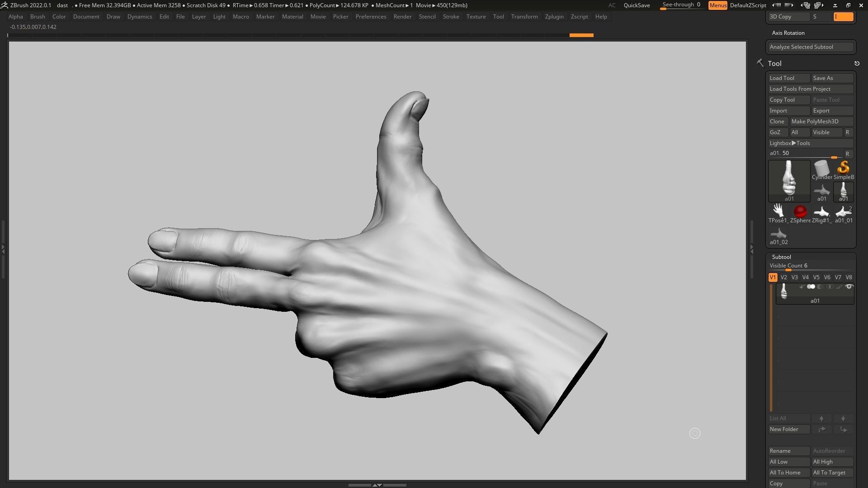Click right tray divider arrow
Screen dimensions: 868x488
[751, 249]
